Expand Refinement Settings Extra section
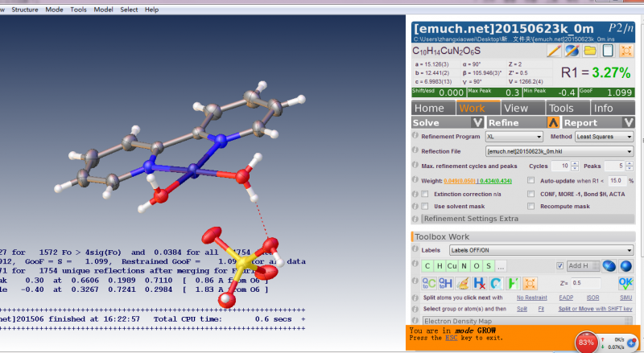This screenshot has width=644, height=353. 528,219
